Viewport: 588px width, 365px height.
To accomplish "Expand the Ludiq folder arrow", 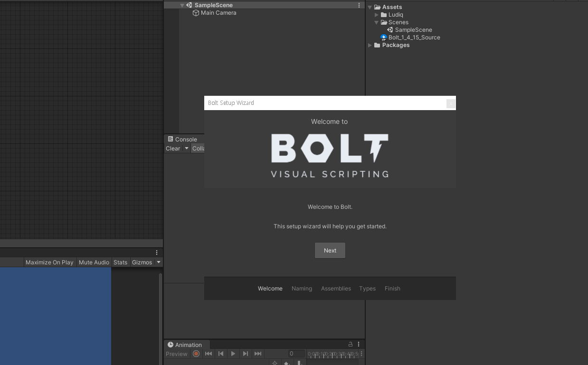I will coord(376,15).
